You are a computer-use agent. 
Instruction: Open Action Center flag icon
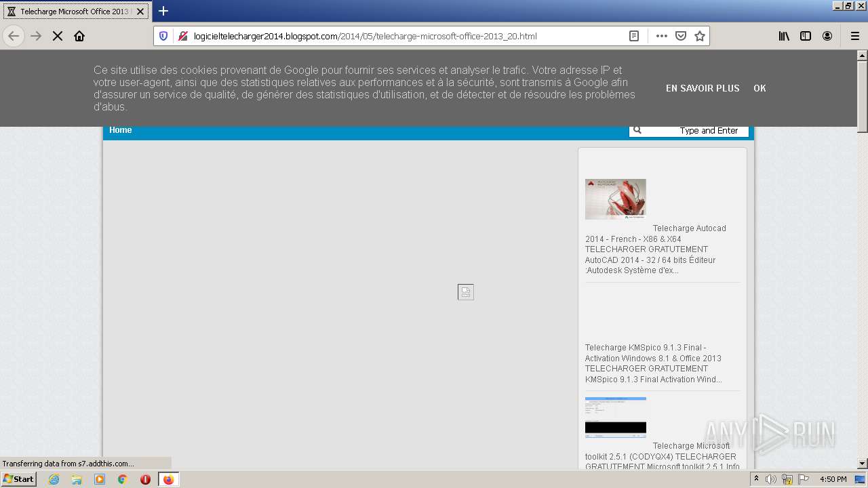pos(804,479)
